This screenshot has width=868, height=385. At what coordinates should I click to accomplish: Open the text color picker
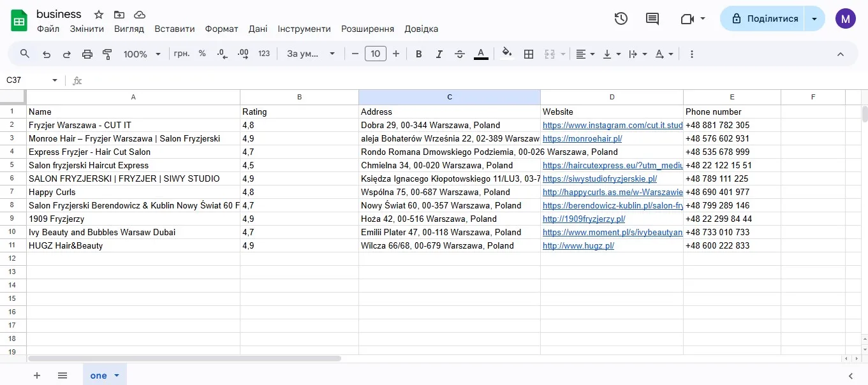(481, 54)
